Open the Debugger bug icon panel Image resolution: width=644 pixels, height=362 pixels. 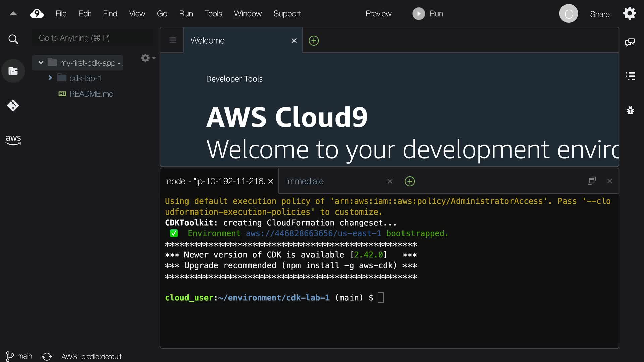coord(630,110)
